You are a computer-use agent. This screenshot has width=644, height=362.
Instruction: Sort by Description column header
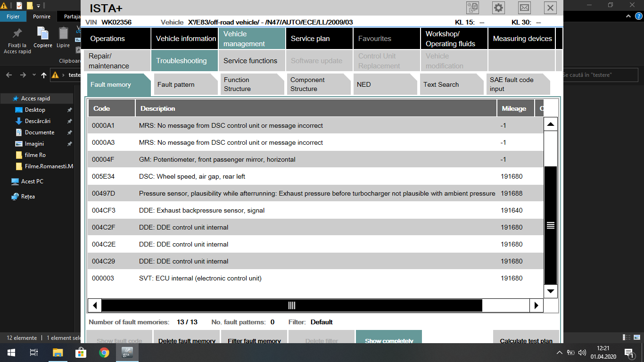click(316, 108)
